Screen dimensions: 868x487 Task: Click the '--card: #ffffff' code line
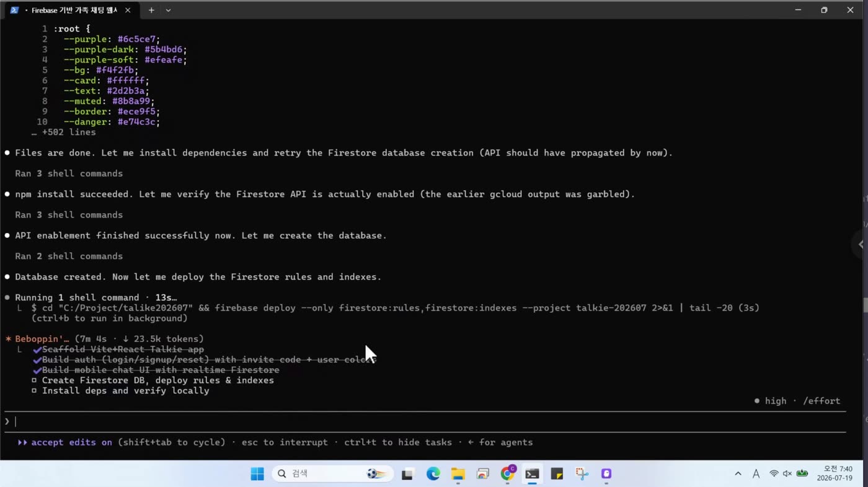pyautogui.click(x=107, y=81)
